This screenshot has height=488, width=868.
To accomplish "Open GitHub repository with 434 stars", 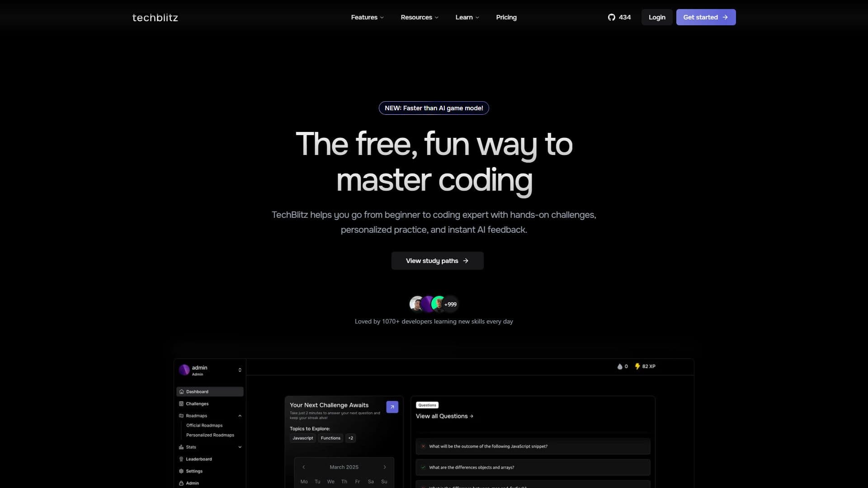I will pos(619,17).
